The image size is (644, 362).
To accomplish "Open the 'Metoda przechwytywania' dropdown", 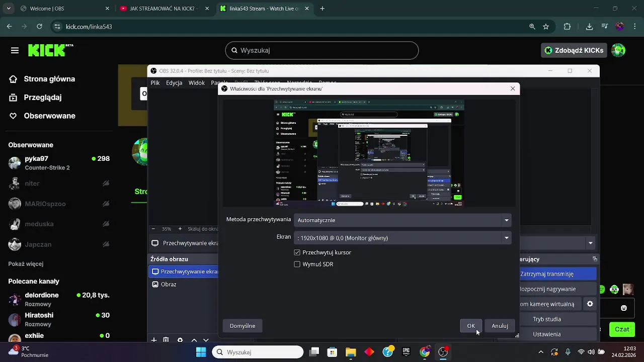I will click(403, 220).
